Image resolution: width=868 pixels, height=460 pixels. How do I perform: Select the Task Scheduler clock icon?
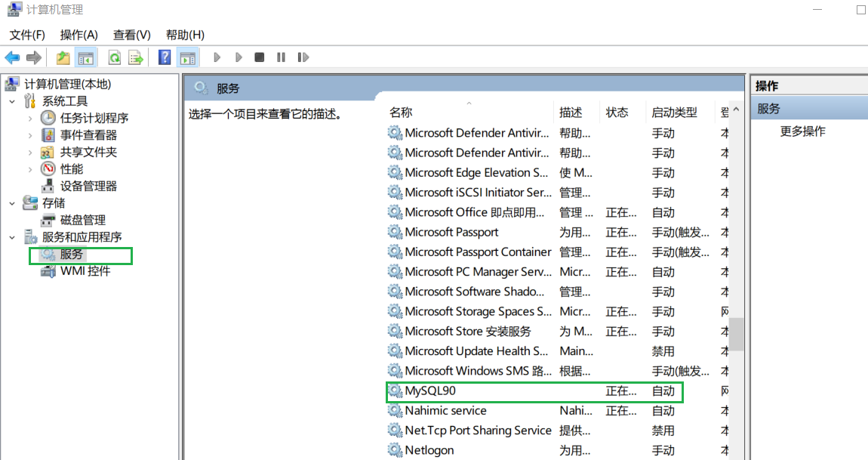coord(48,118)
